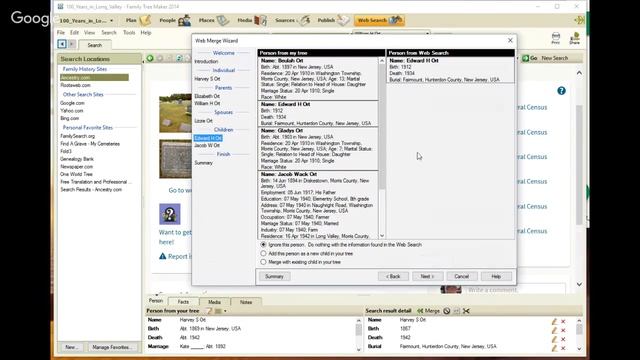The height and width of the screenshot is (360, 640).
Task: Switch to the Media tab in bottom panel
Action: 215,302
